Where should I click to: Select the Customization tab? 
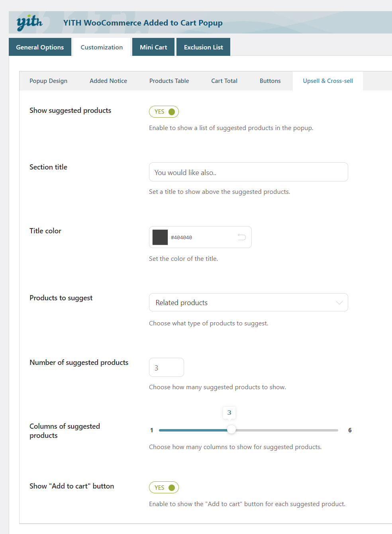[102, 47]
